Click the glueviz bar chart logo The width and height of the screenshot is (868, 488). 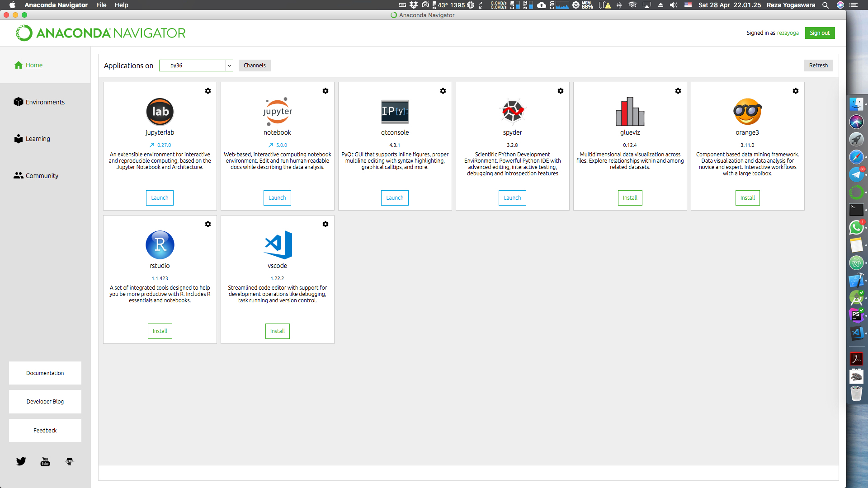(630, 112)
